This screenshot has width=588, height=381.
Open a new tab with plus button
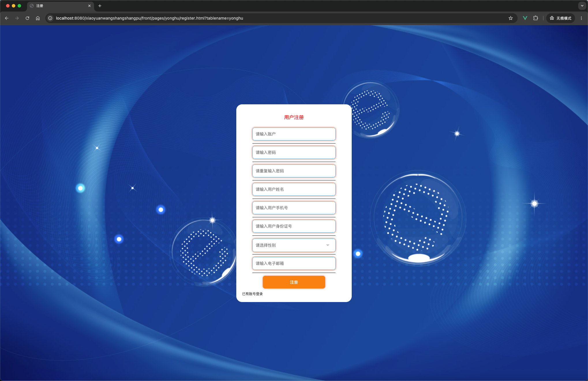(100, 6)
